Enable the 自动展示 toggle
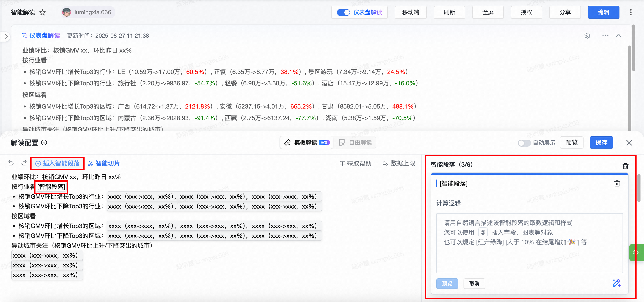This screenshot has height=302, width=644. pos(524,143)
